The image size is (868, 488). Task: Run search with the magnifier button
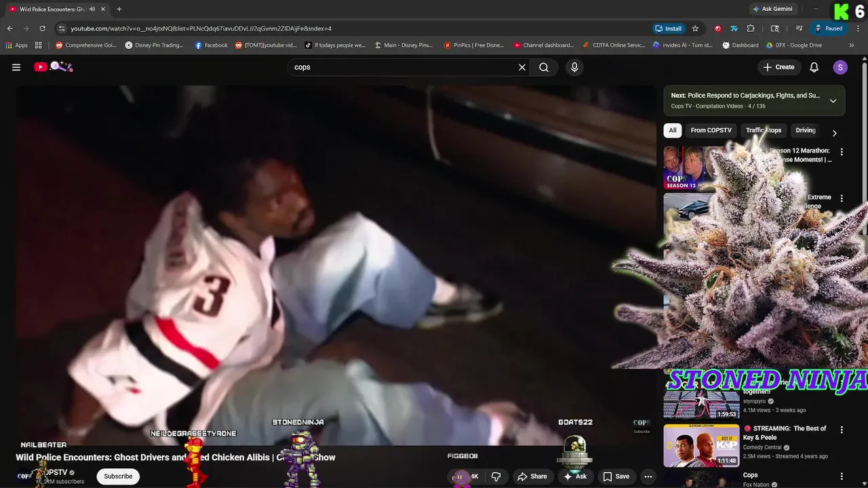coord(544,67)
